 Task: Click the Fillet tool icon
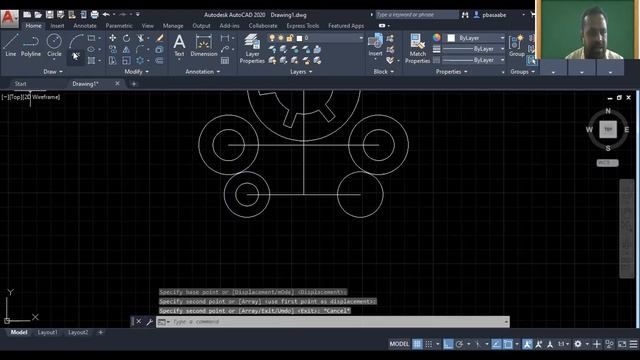click(140, 49)
